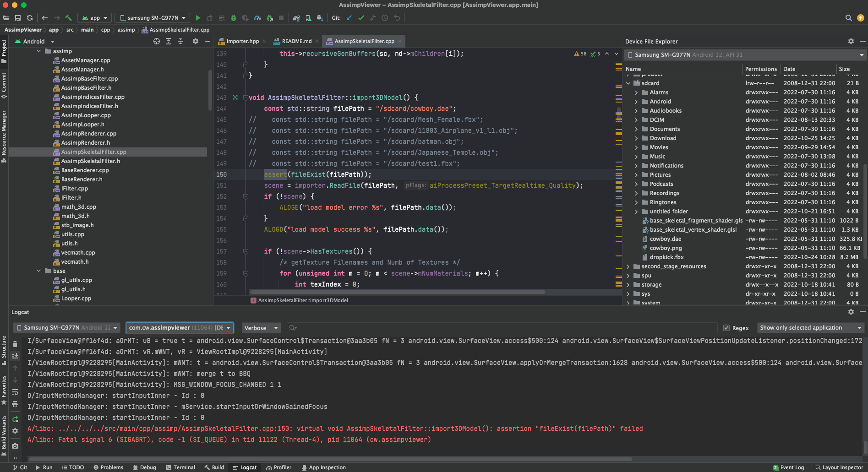The height and width of the screenshot is (472, 868).
Task: Switch to the README.md editor tab
Action: pos(296,41)
